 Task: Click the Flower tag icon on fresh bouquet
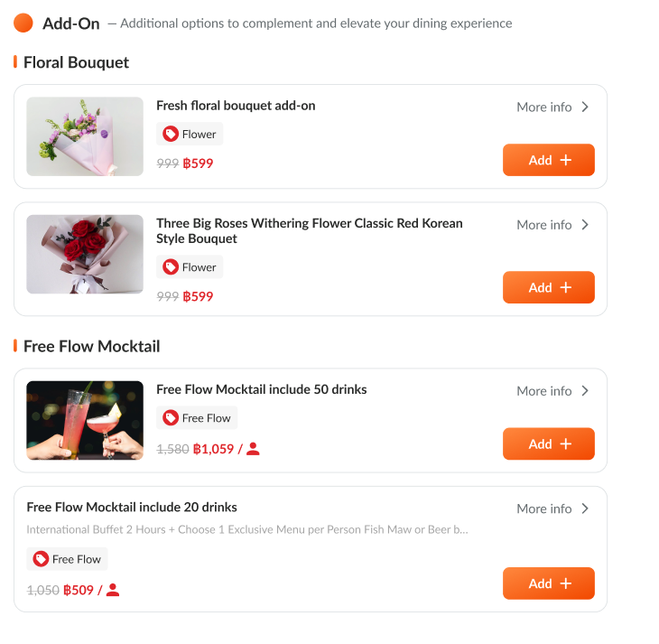[171, 134]
